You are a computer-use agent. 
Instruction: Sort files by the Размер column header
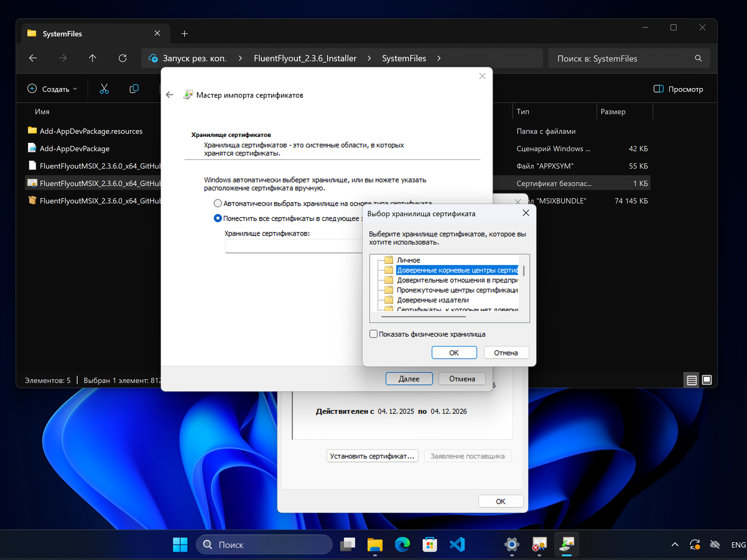click(613, 112)
